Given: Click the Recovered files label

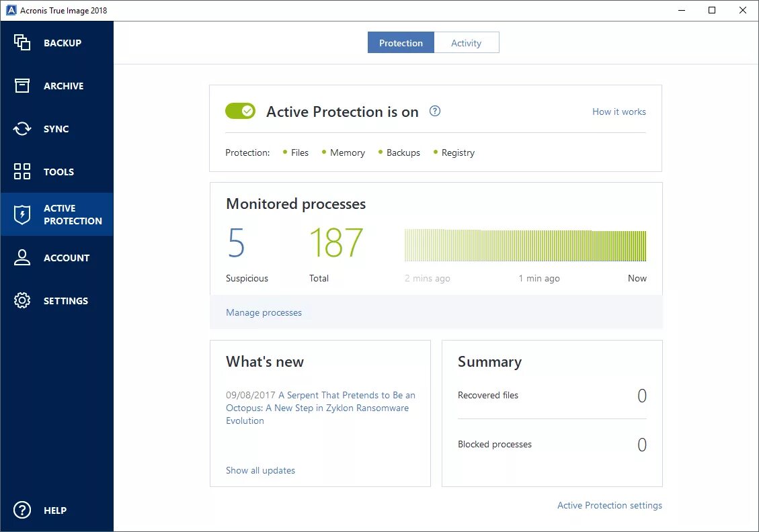Looking at the screenshot, I should click(488, 395).
